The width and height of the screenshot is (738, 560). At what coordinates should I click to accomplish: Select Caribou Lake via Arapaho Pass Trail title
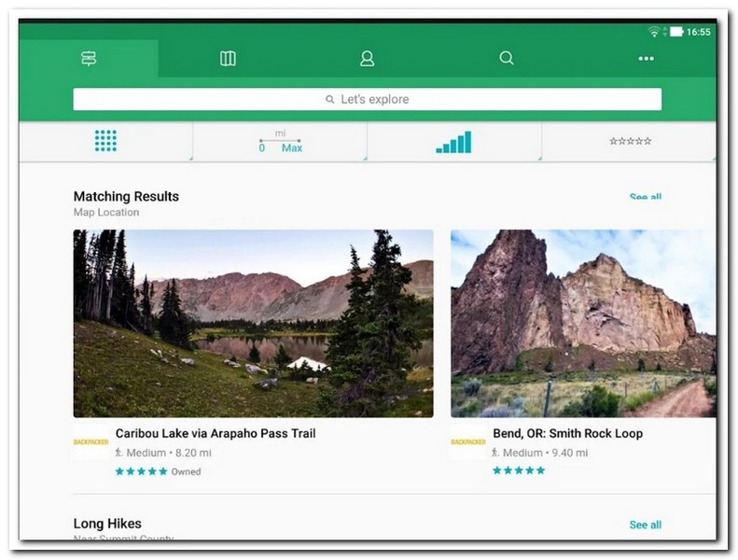pyautogui.click(x=216, y=433)
